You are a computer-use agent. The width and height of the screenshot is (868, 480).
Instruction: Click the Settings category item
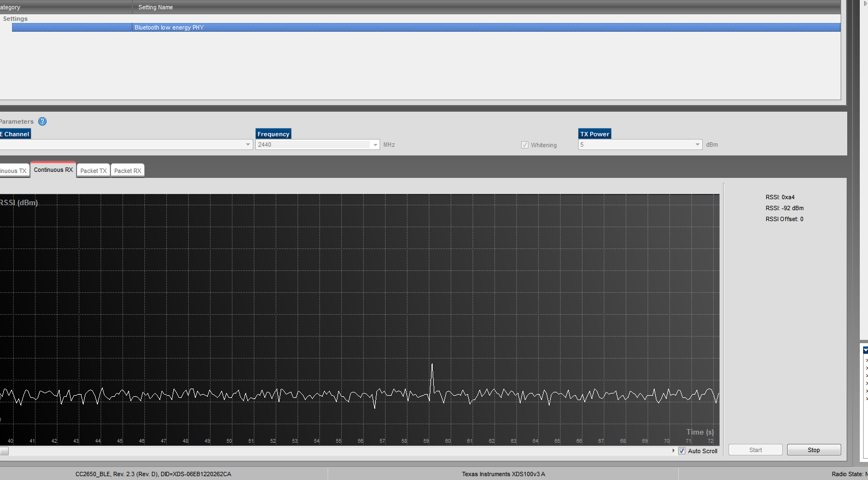click(15, 19)
